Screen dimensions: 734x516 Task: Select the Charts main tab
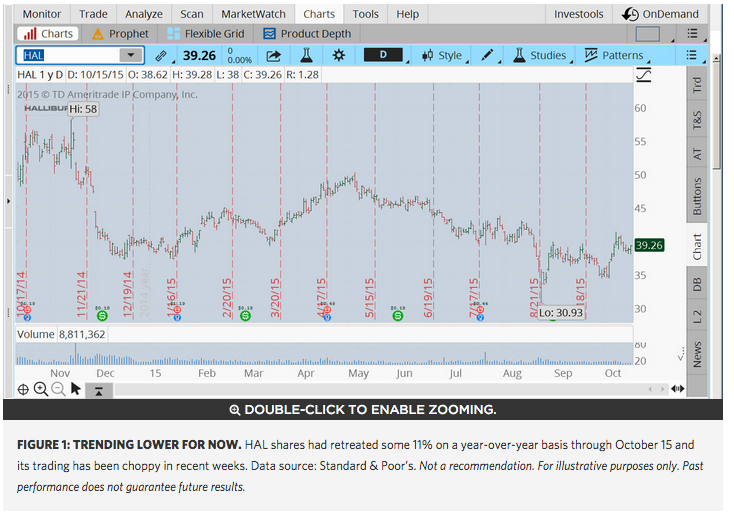319,14
